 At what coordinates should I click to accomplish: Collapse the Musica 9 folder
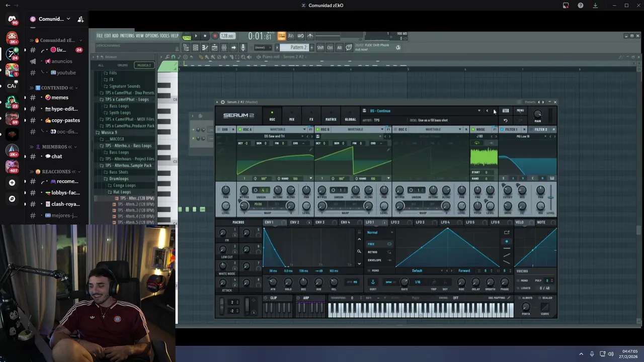pos(108,132)
